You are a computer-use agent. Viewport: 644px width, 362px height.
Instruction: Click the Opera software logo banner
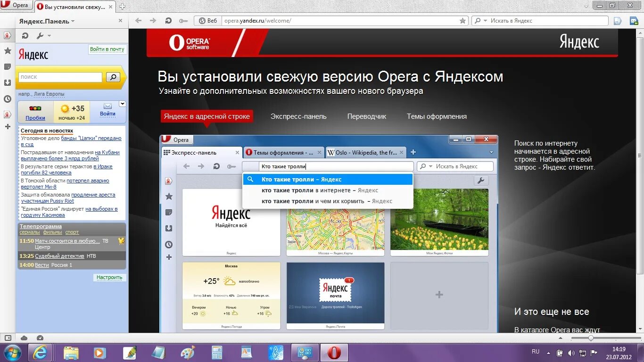[x=190, y=43]
